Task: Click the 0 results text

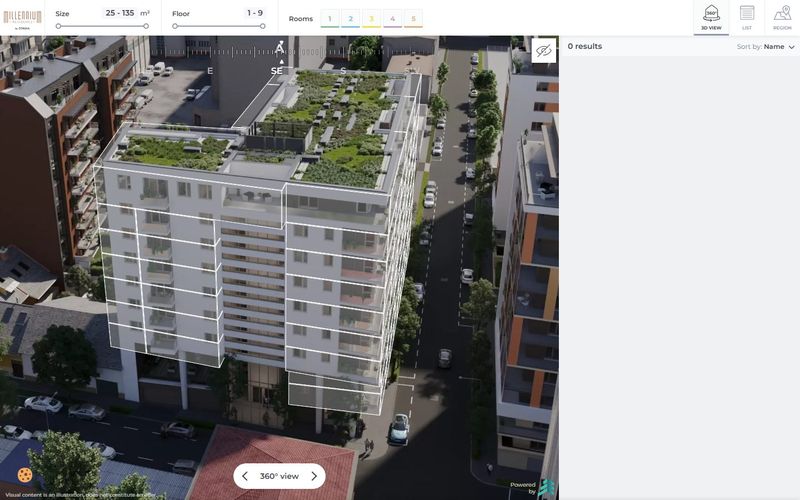Action: tap(585, 46)
